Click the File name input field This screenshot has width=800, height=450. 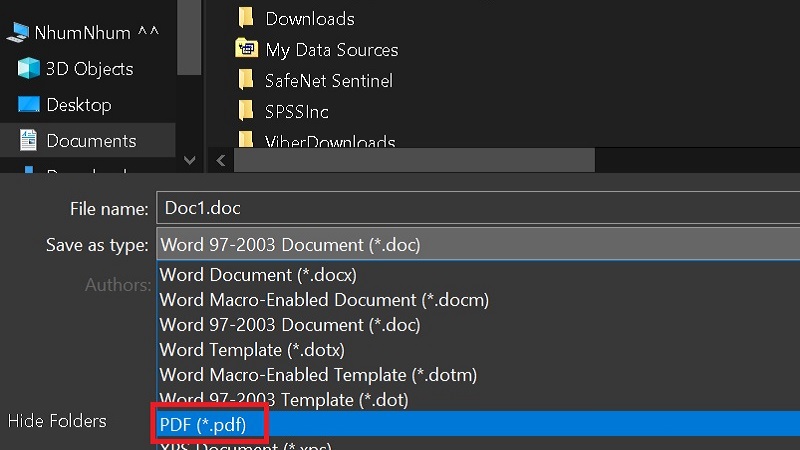point(479,208)
